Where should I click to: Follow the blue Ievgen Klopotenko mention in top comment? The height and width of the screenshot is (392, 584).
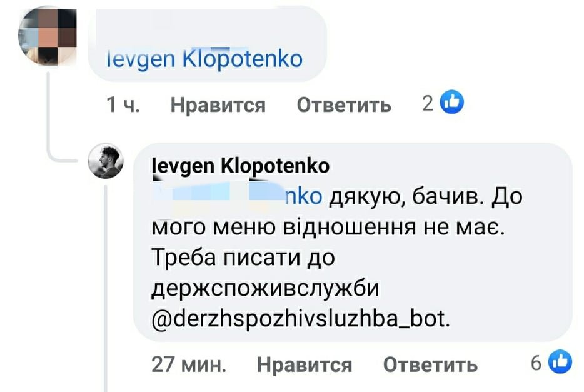click(x=204, y=59)
